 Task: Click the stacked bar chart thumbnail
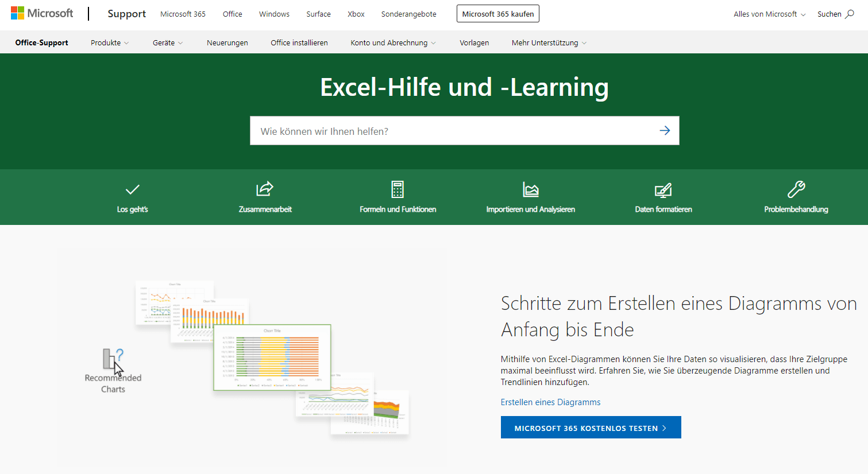click(272, 358)
